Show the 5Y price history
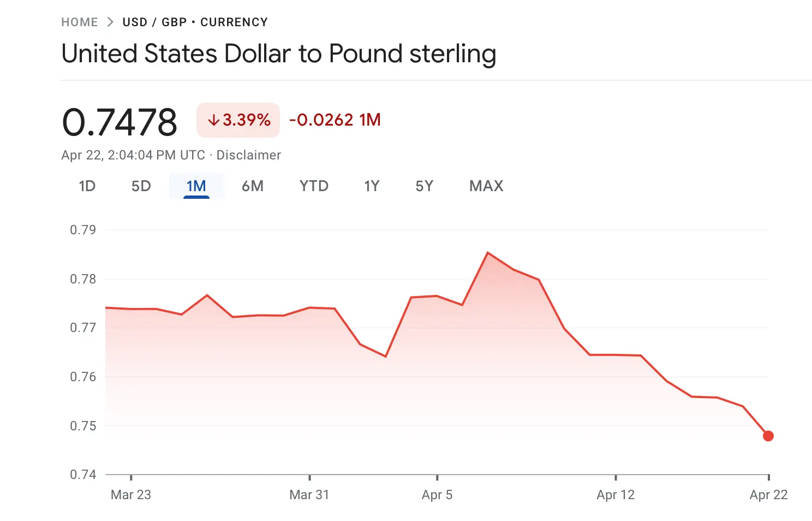812x521 pixels. coord(424,186)
